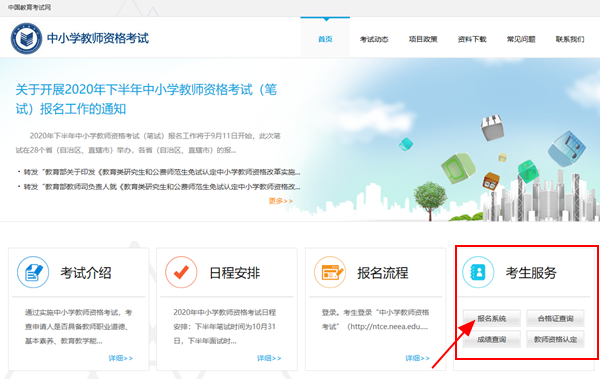Viewport: 600px width, 379px height.
Task: Open 项目政策 navigation menu
Action: tap(423, 39)
